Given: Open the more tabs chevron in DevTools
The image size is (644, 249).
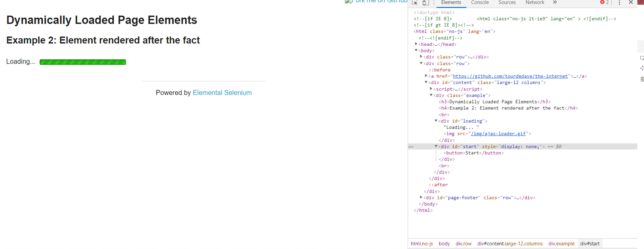Looking at the screenshot, I should pos(555,2).
